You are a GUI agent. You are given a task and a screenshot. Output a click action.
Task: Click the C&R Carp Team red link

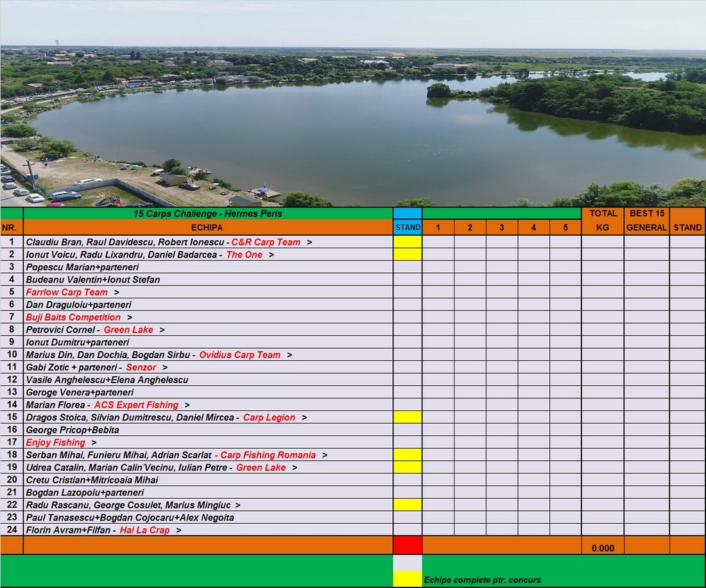[x=265, y=242]
